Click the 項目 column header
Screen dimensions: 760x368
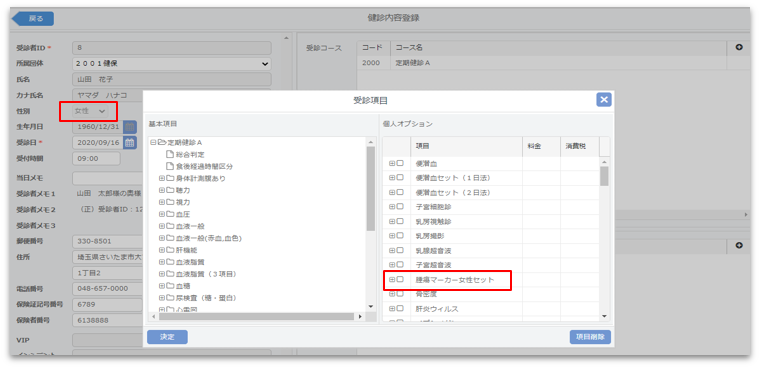(x=466, y=146)
